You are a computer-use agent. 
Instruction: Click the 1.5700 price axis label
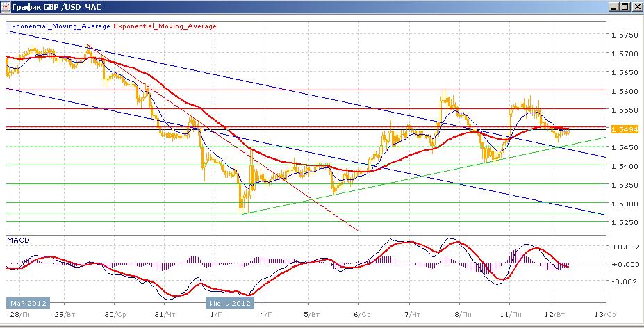[x=625, y=54]
